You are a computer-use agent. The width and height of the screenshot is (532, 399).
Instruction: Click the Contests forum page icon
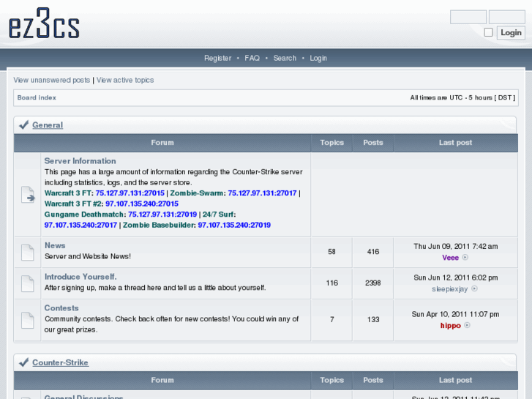28,320
